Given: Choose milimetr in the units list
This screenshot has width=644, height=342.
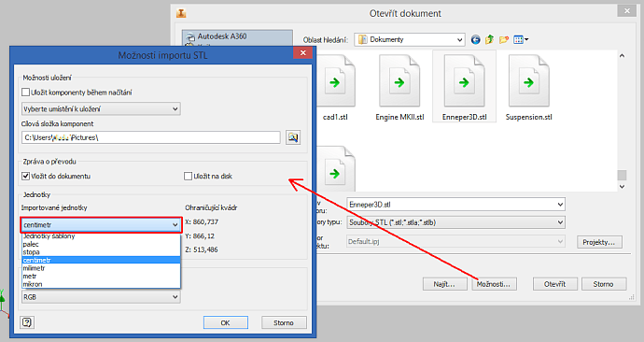Looking at the screenshot, I should (101, 268).
